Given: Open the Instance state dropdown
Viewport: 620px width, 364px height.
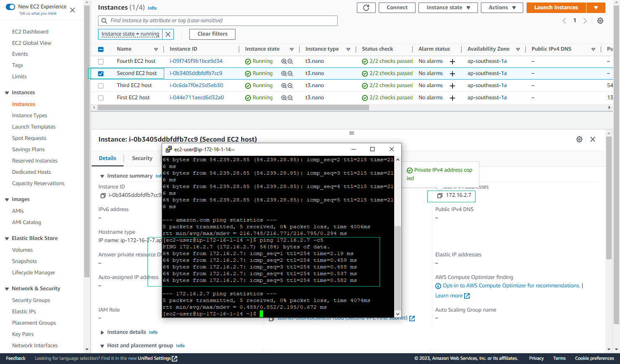Looking at the screenshot, I should click(448, 8).
